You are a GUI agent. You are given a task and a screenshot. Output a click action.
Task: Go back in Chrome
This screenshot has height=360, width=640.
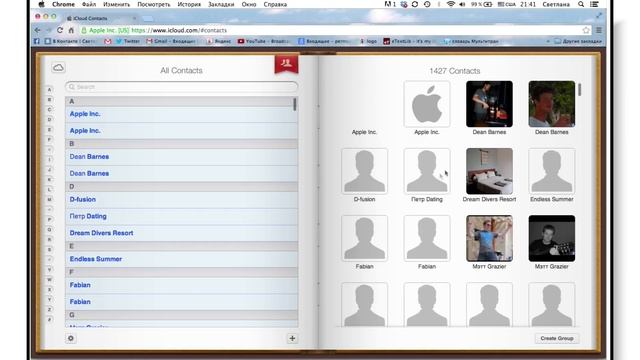(38, 30)
